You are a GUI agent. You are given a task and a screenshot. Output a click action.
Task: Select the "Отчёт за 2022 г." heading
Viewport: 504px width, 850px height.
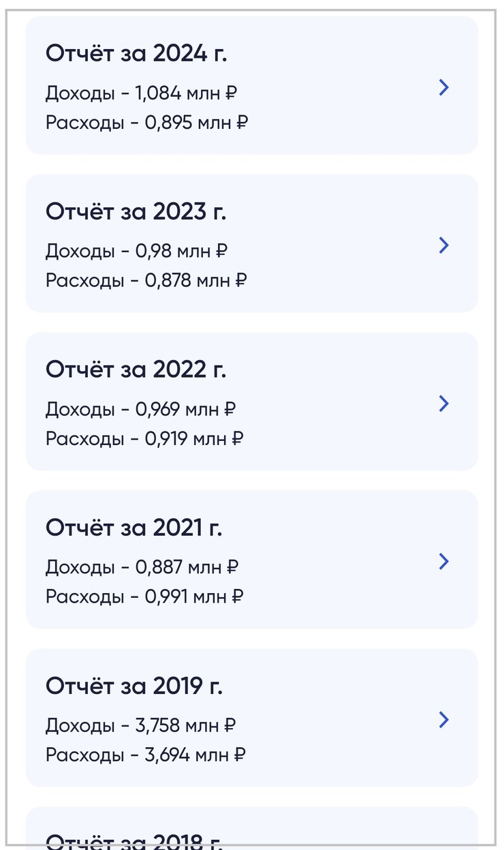coord(136,369)
